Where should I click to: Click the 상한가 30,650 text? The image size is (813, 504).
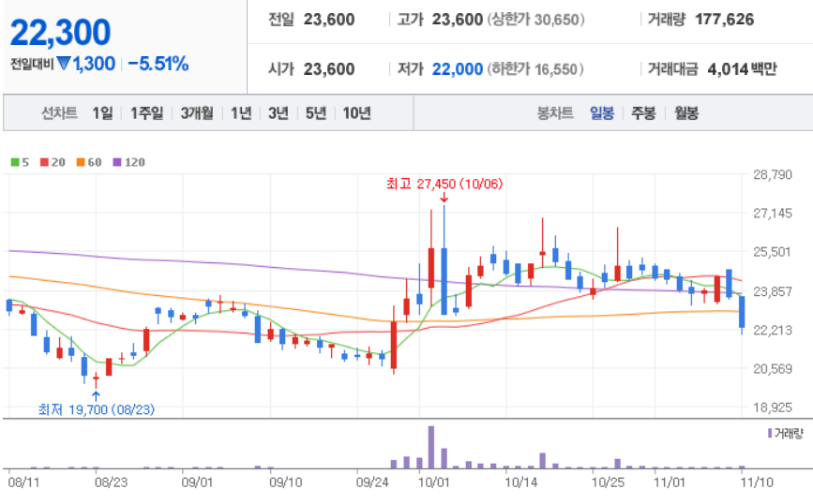[x=536, y=20]
